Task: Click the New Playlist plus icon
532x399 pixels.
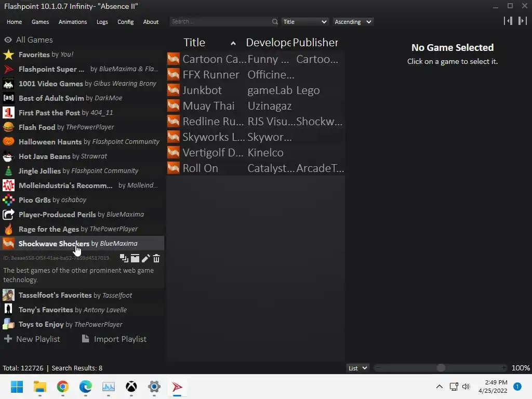Action: (x=8, y=339)
